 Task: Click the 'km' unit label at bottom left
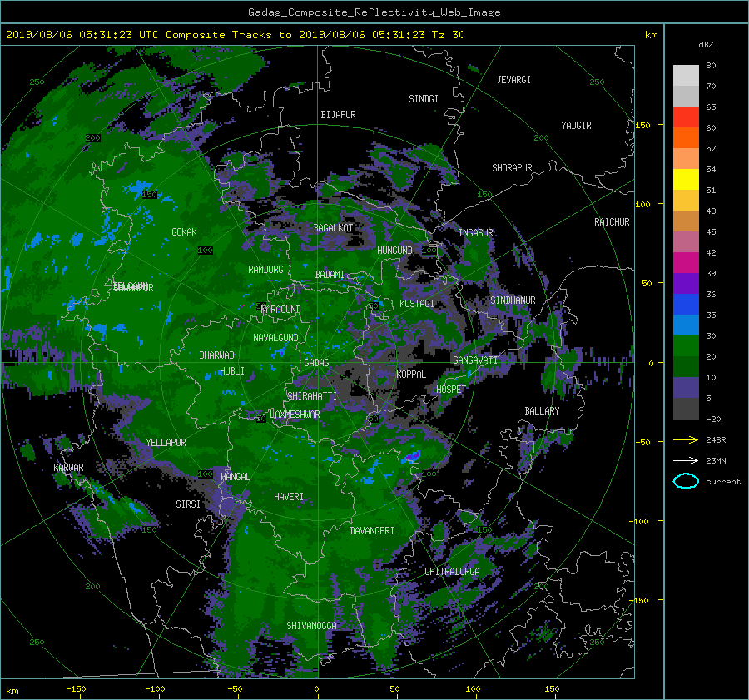(12, 691)
